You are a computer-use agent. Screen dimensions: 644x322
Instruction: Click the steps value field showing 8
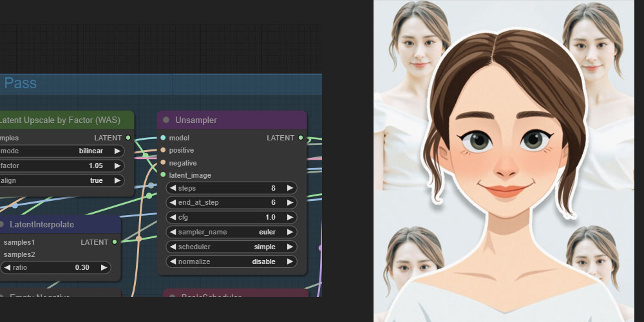pyautogui.click(x=231, y=188)
